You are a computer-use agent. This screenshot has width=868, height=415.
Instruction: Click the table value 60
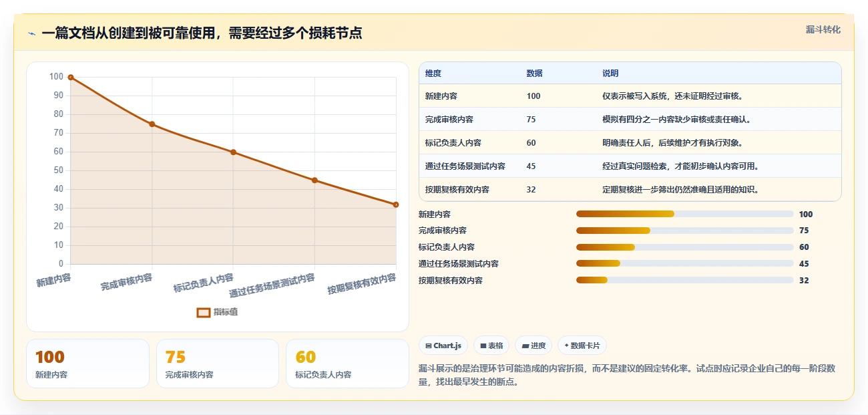[x=531, y=143]
